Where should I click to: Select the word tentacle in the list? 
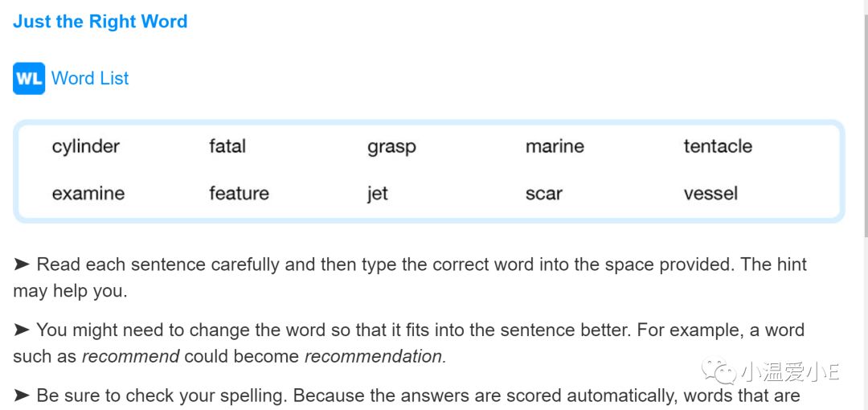click(718, 146)
